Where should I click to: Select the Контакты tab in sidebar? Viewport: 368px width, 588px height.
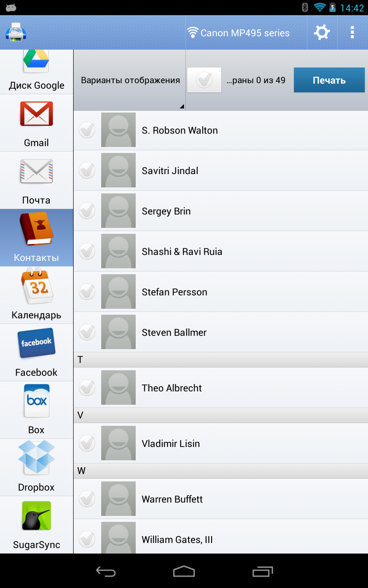pyautogui.click(x=36, y=237)
